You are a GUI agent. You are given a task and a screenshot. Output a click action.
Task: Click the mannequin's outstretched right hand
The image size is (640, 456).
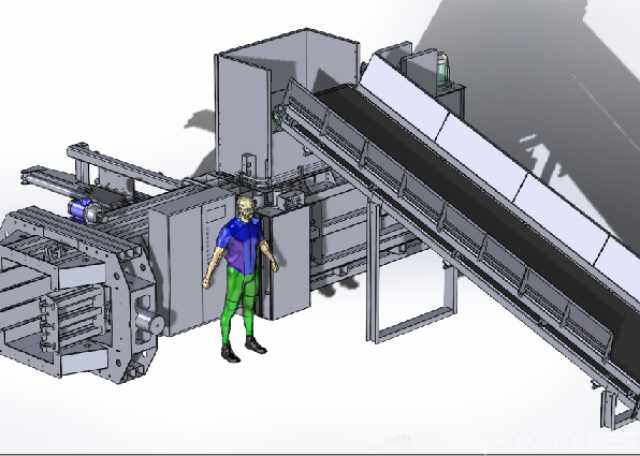[x=206, y=283]
